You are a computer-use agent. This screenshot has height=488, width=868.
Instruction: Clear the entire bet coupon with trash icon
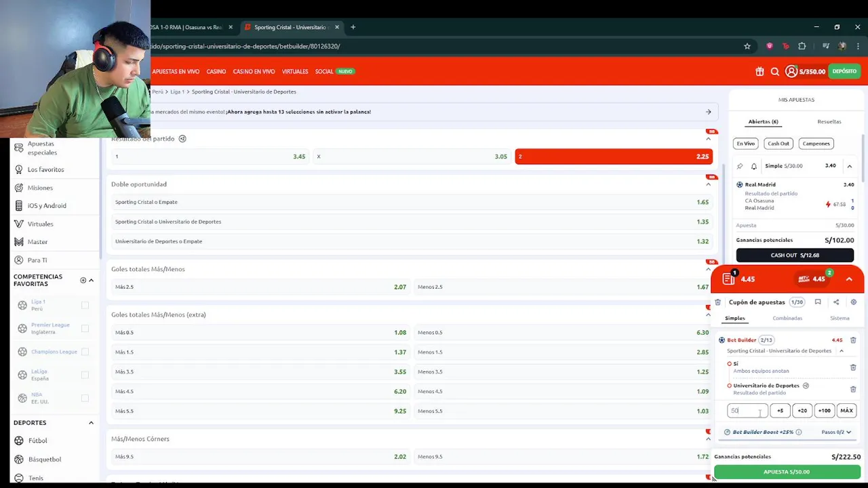[x=718, y=302]
